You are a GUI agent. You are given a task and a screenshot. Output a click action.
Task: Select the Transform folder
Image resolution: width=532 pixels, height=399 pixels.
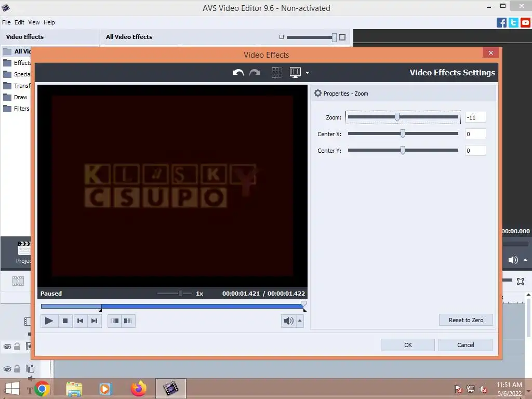tap(17, 86)
